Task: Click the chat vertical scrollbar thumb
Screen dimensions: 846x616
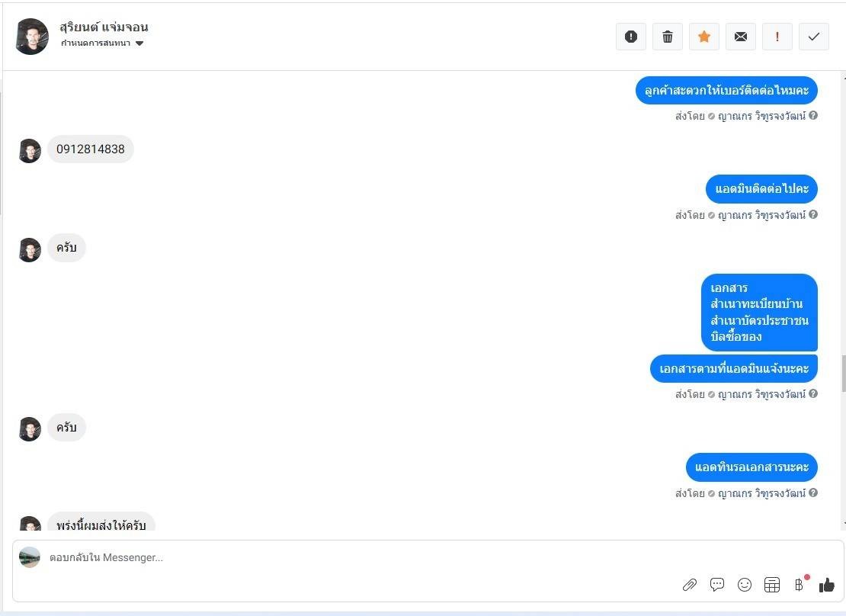Action: click(843, 374)
